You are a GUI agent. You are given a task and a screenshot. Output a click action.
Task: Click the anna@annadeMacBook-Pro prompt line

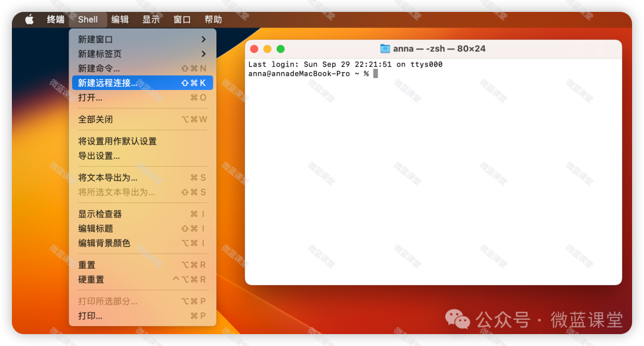(x=308, y=74)
